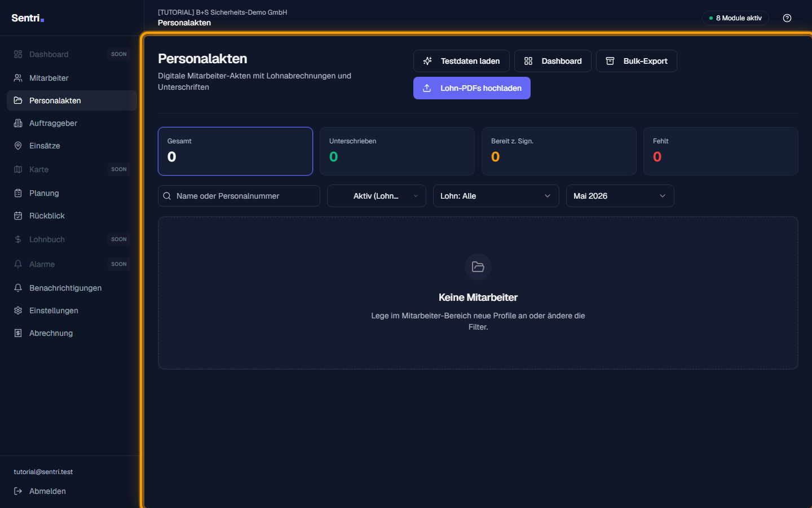Open the Rückblick section

coord(72,216)
